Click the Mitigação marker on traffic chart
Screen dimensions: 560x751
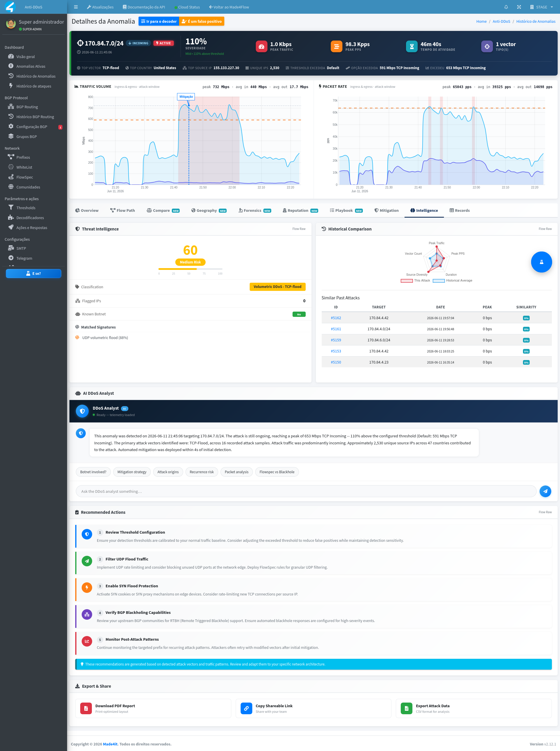[x=186, y=97]
